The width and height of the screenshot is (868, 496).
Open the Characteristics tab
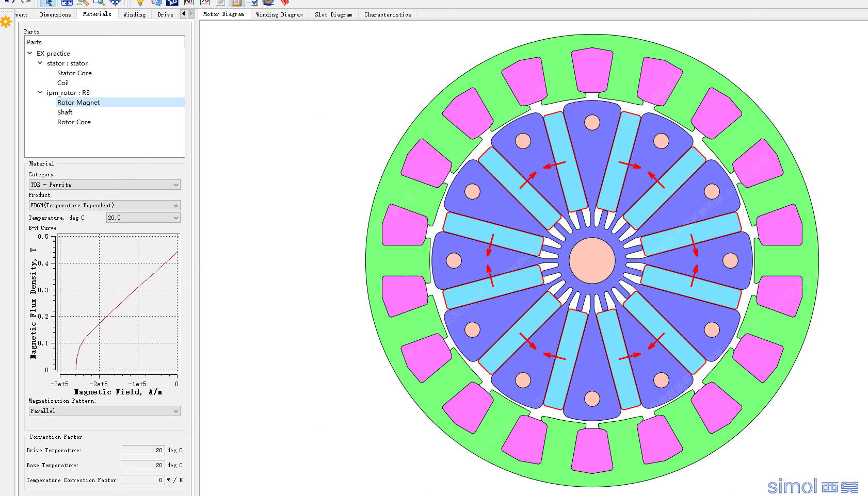tap(388, 14)
